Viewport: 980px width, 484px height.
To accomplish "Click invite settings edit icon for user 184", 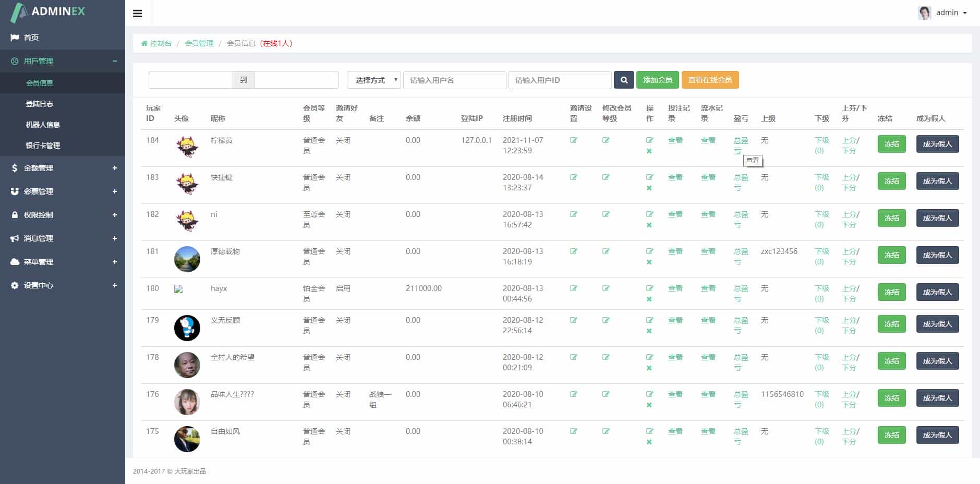I will [x=574, y=140].
